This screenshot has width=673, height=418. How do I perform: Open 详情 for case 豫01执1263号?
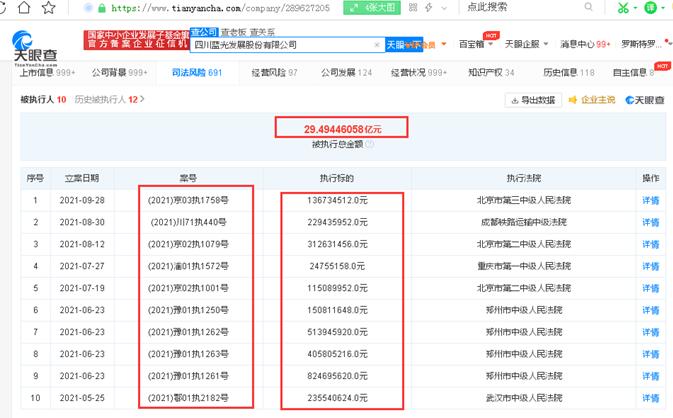pos(650,354)
